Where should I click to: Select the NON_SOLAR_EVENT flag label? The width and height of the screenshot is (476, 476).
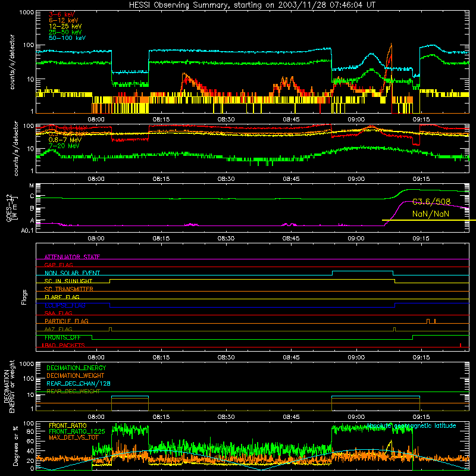click(72, 273)
